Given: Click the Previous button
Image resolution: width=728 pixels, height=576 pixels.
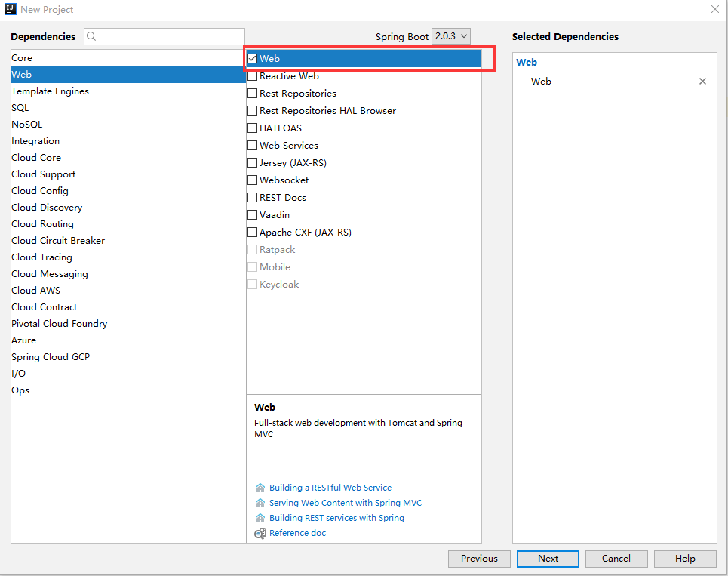Looking at the screenshot, I should pos(479,559).
